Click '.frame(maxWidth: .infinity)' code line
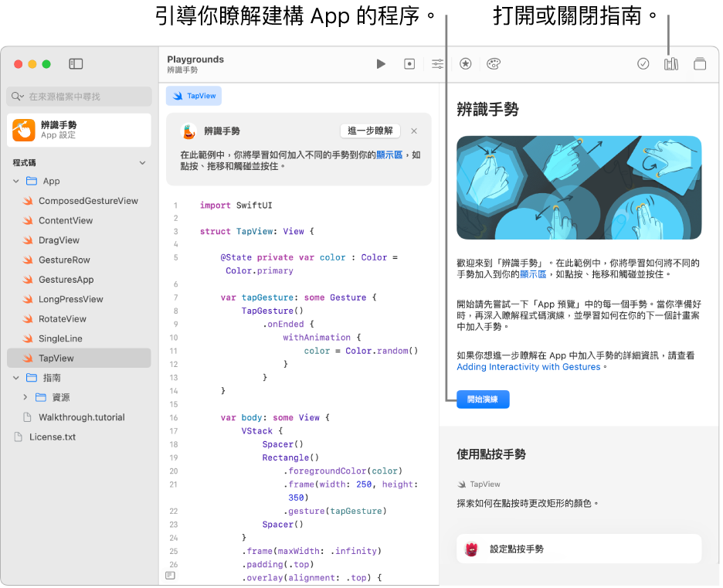Image resolution: width=723 pixels, height=588 pixels. [x=312, y=551]
